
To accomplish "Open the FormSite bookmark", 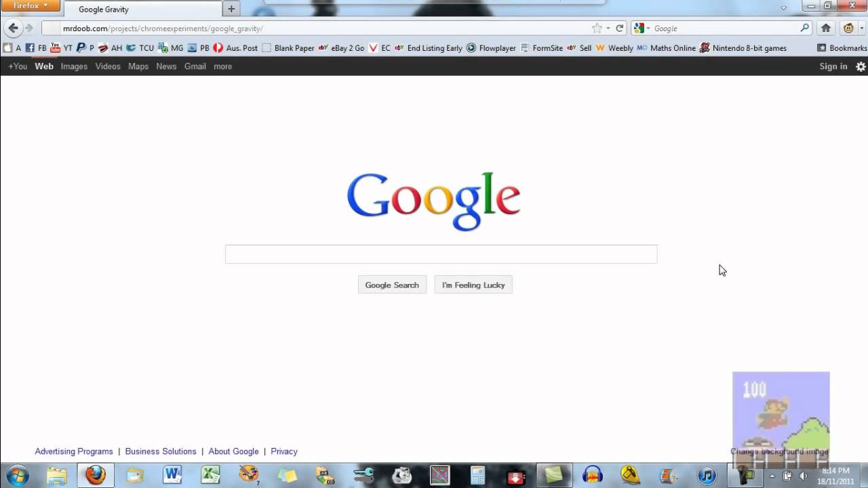I will pos(541,48).
